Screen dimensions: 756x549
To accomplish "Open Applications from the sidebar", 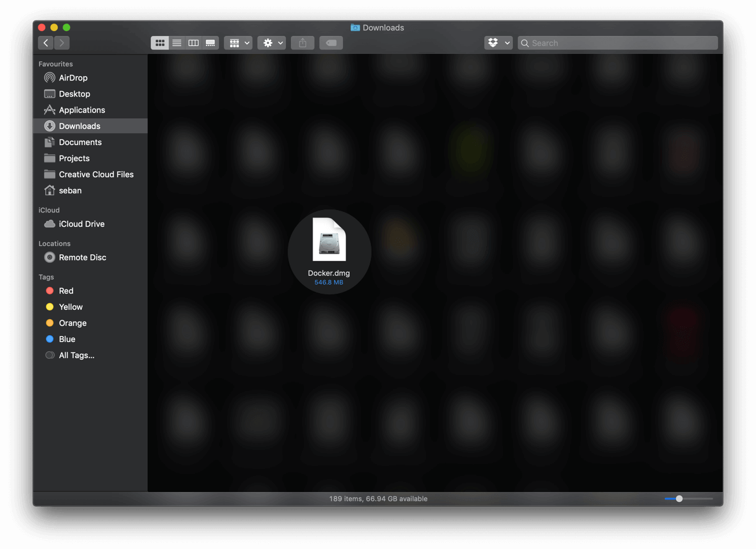I will tap(90, 110).
